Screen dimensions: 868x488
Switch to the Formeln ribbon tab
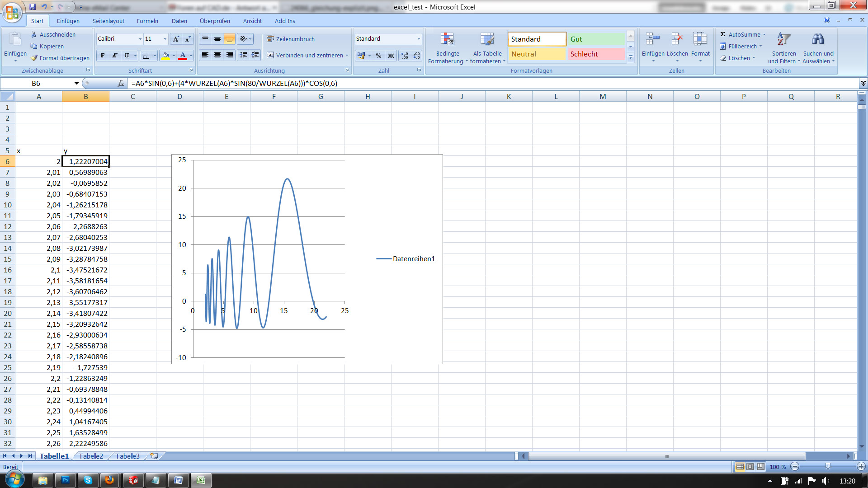point(147,21)
